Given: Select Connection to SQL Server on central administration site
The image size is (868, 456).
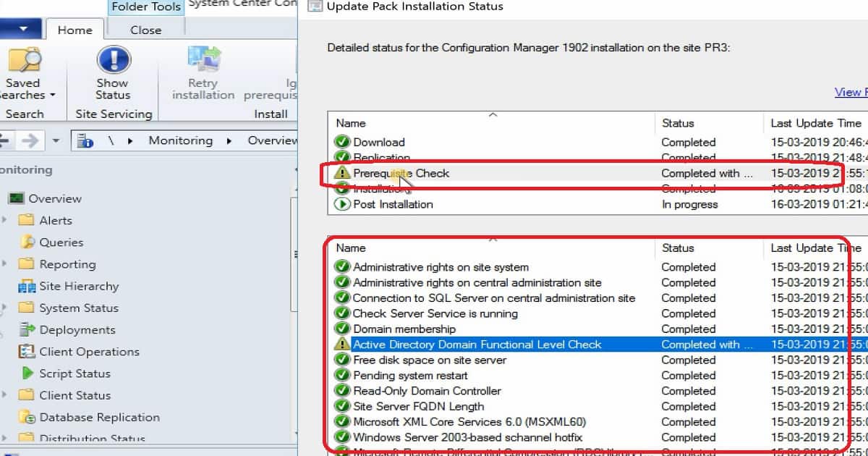Looking at the screenshot, I should click(598, 298).
